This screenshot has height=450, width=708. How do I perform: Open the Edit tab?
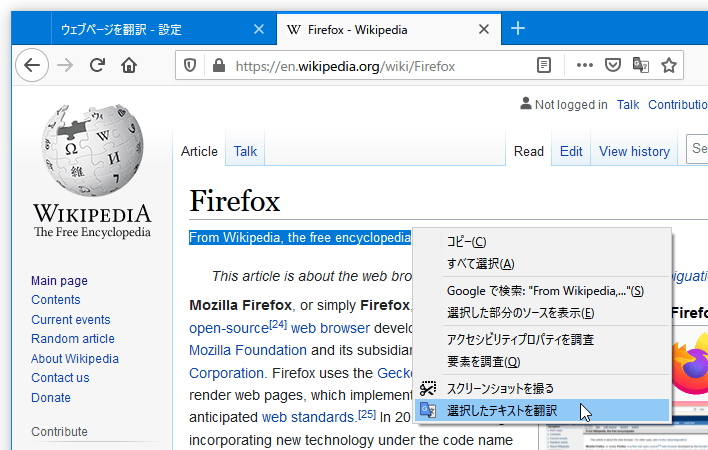571,151
